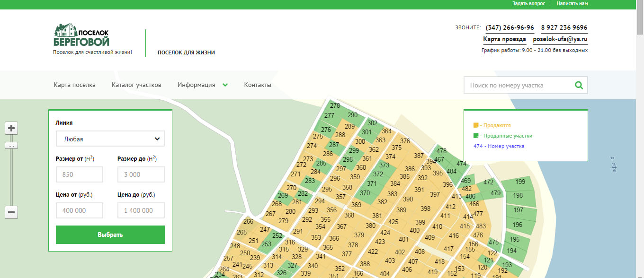Select plot 199 on the map

click(x=520, y=182)
